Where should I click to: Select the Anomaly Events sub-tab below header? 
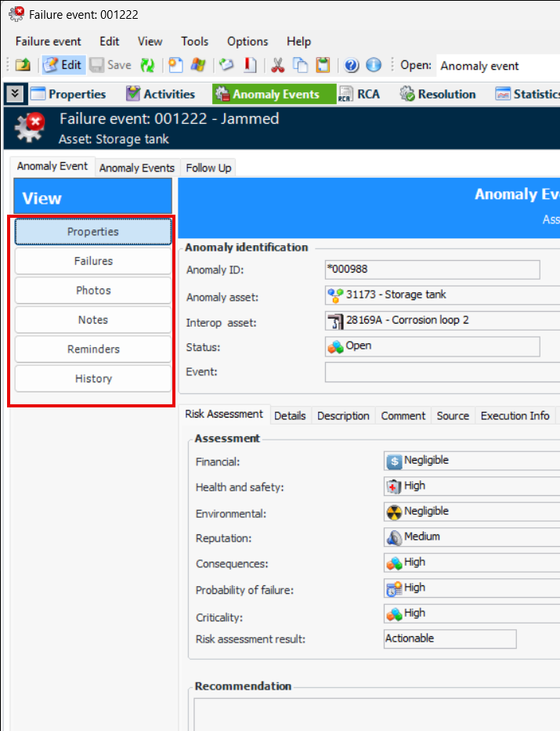[x=136, y=168]
